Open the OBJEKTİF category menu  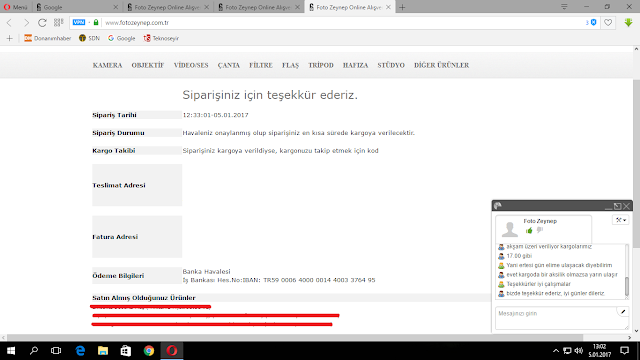pyautogui.click(x=148, y=65)
